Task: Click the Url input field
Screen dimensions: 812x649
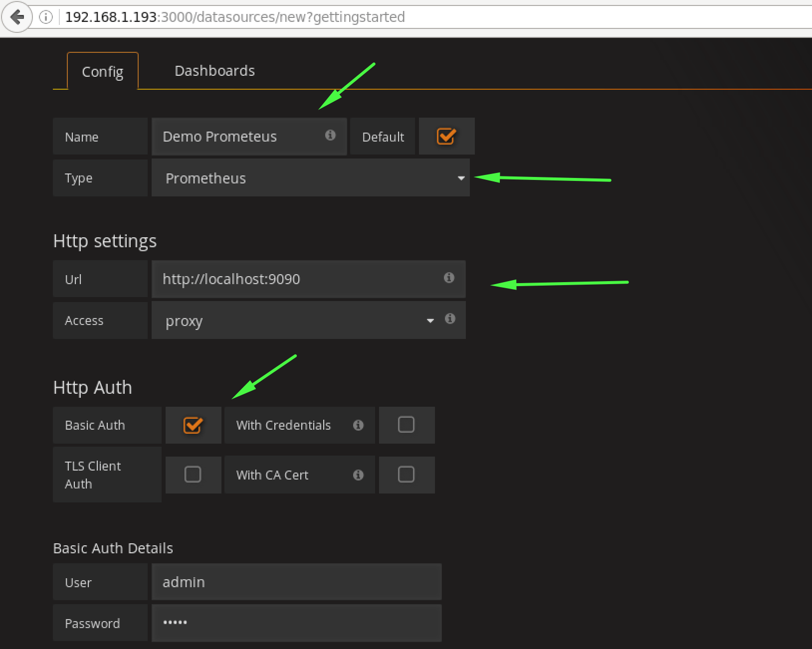Action: pos(299,279)
